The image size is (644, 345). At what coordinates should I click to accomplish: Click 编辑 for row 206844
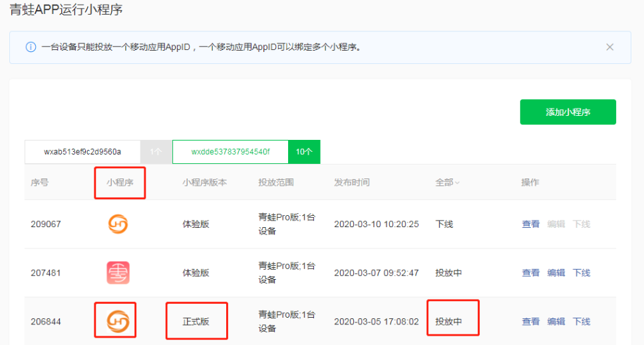click(556, 322)
